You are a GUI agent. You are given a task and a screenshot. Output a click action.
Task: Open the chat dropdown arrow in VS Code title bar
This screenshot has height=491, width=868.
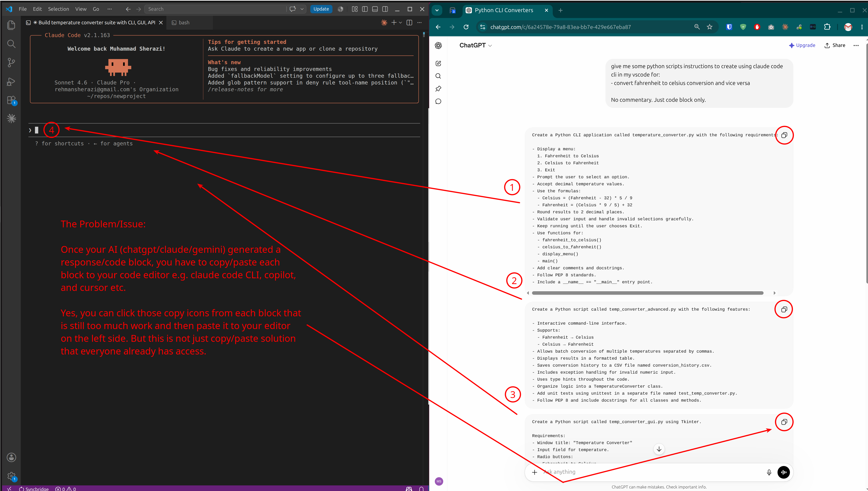(302, 9)
